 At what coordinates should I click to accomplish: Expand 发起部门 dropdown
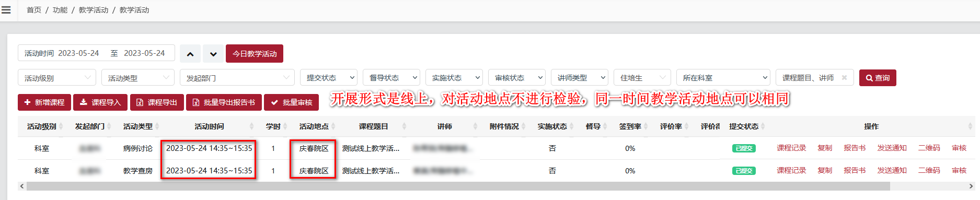[237, 78]
